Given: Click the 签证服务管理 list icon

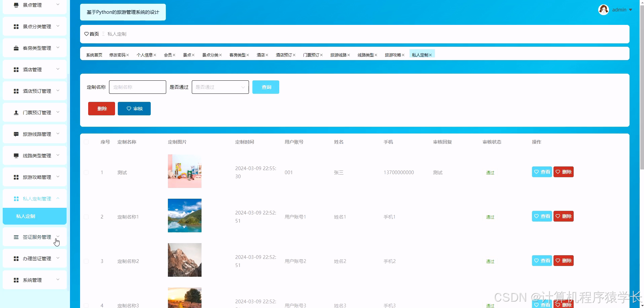Looking at the screenshot, I should (16, 237).
